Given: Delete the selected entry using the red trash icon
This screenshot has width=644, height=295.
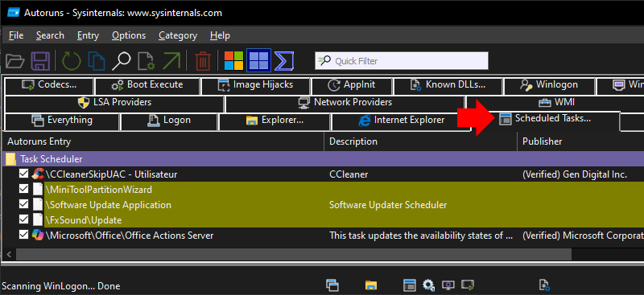Looking at the screenshot, I should [x=203, y=61].
